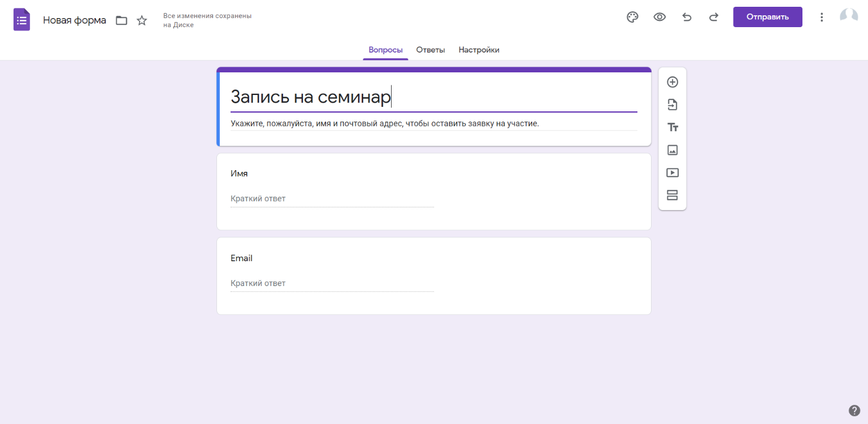Add a new section
Image resolution: width=868 pixels, height=424 pixels.
click(672, 195)
